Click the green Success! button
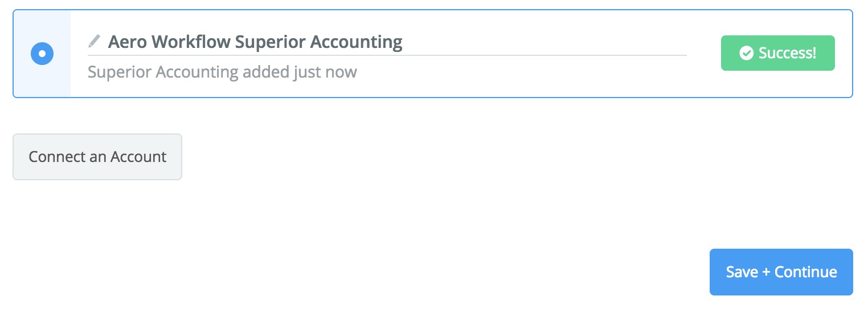Screen dimensions: 868x316 point(777,53)
